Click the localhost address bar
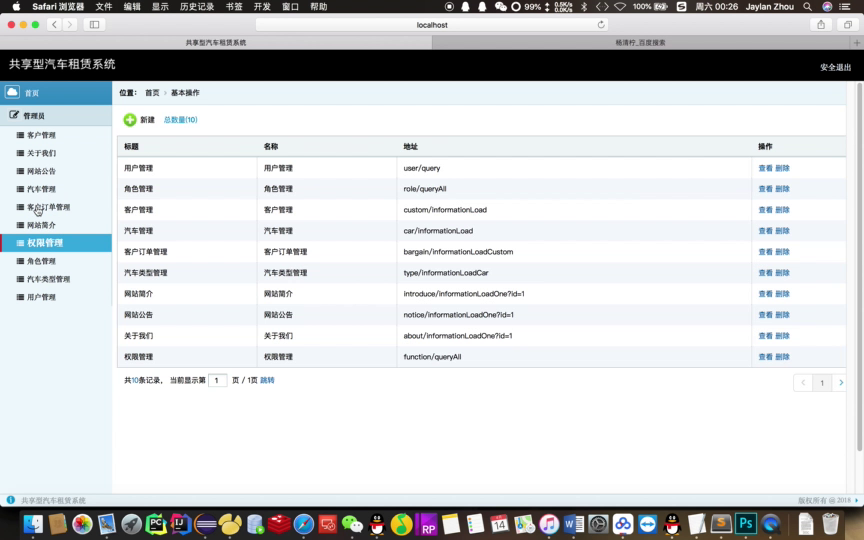Screen dimensions: 864x540 (x=432, y=24)
